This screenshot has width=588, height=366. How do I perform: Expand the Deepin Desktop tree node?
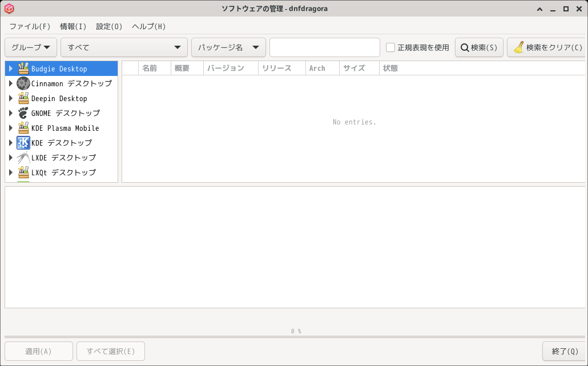pos(11,98)
